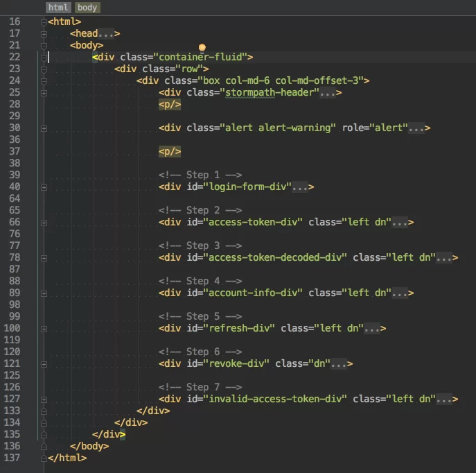Expand the account-info-div fold
Image resolution: width=476 pixels, height=473 pixels.
(44, 294)
